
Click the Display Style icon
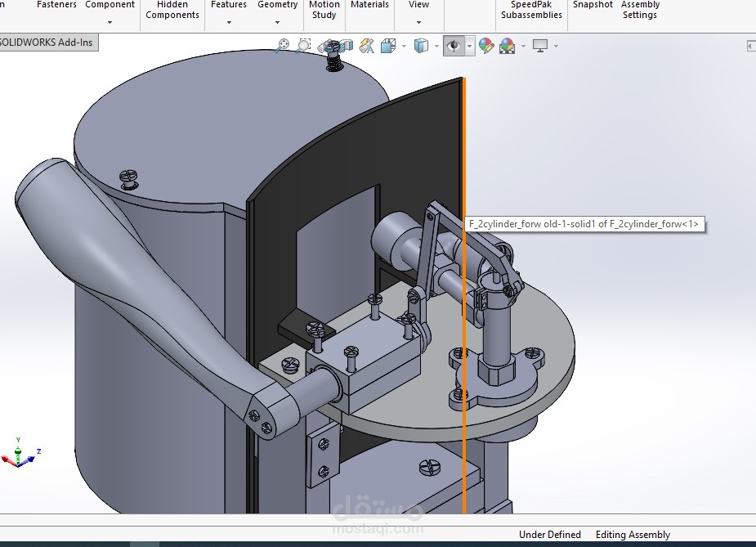pos(421,46)
